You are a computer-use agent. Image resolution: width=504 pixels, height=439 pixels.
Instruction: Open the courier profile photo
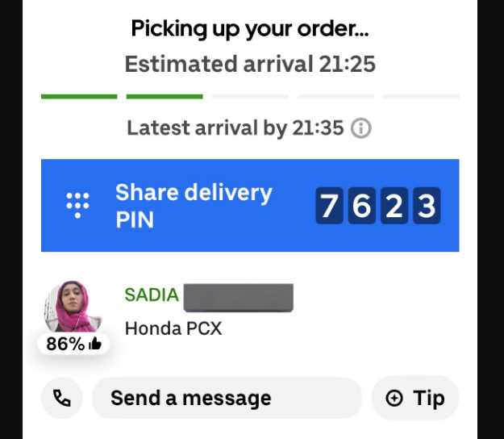click(x=73, y=306)
